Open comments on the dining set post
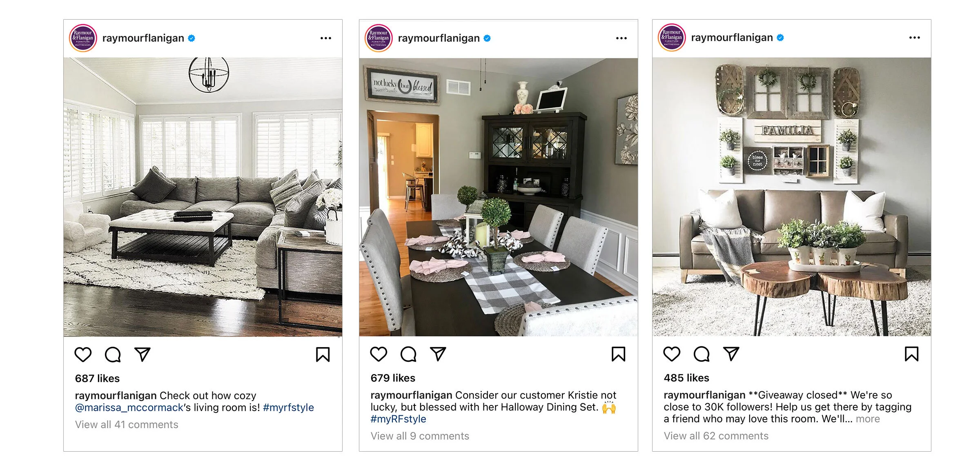The width and height of the screenshot is (980, 470). 408,354
